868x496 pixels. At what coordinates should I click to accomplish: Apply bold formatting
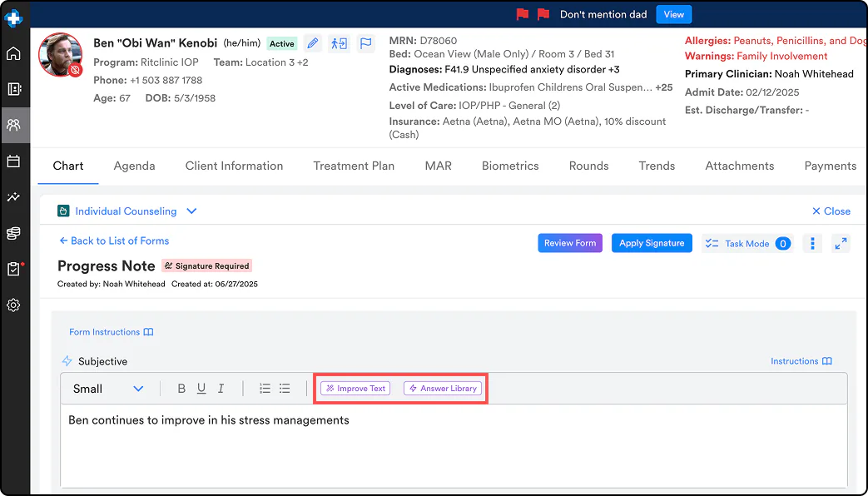(181, 389)
